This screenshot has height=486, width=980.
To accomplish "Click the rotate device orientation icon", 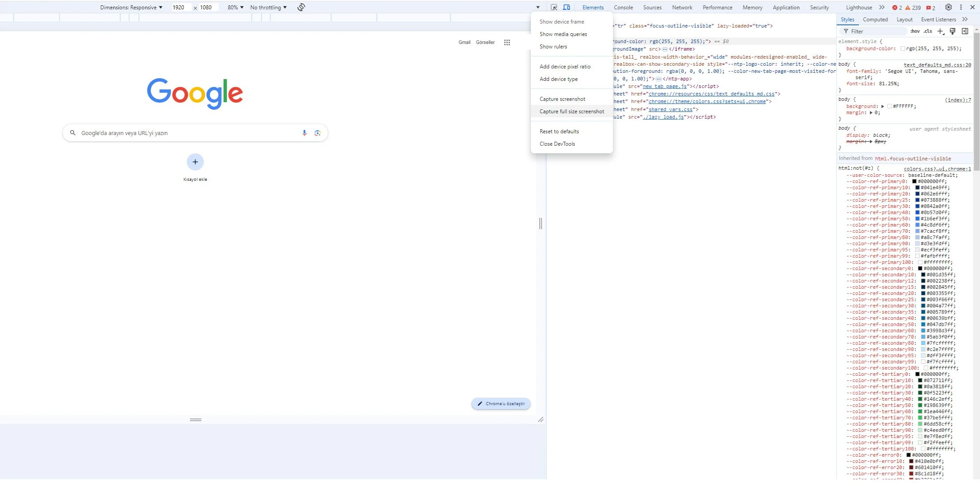I will (301, 7).
